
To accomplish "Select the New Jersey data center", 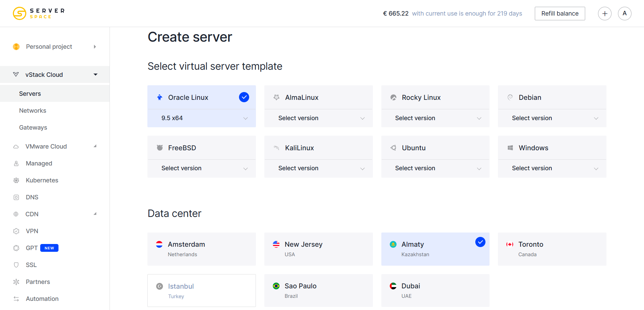I will (318, 249).
